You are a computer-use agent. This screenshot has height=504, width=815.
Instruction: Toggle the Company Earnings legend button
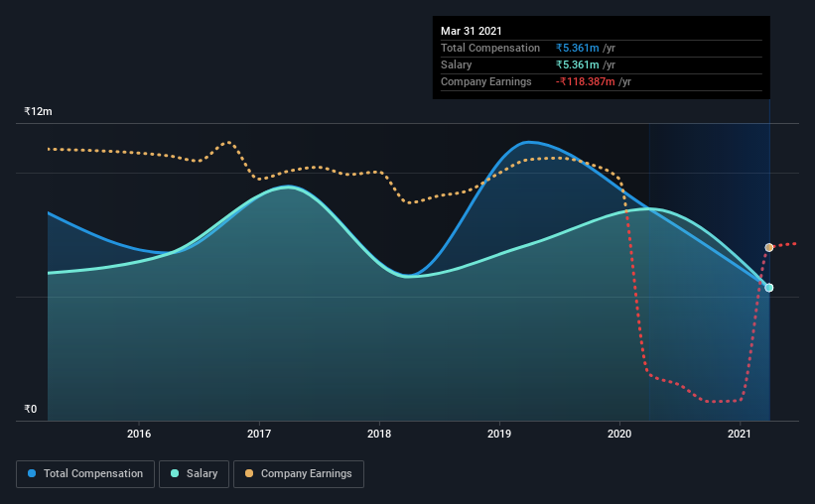click(299, 474)
